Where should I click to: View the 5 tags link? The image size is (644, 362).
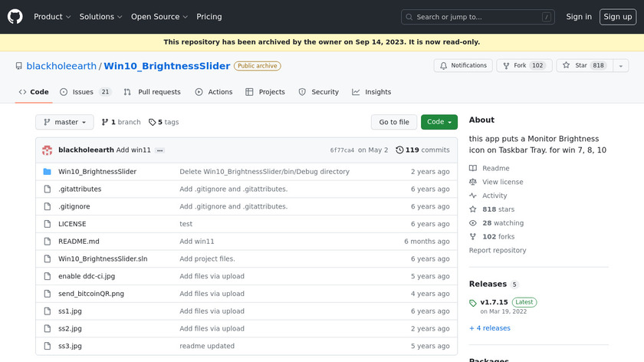[163, 122]
